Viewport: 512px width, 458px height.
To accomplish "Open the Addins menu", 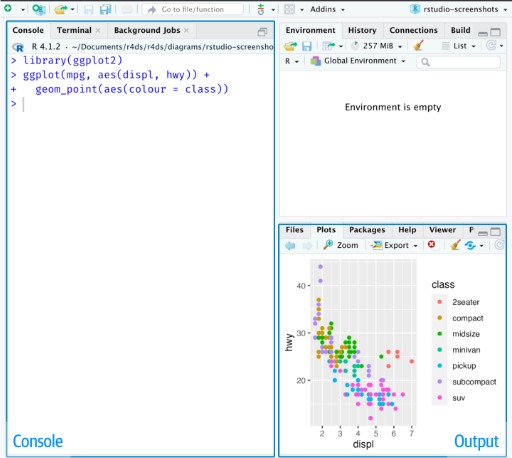I will click(327, 9).
